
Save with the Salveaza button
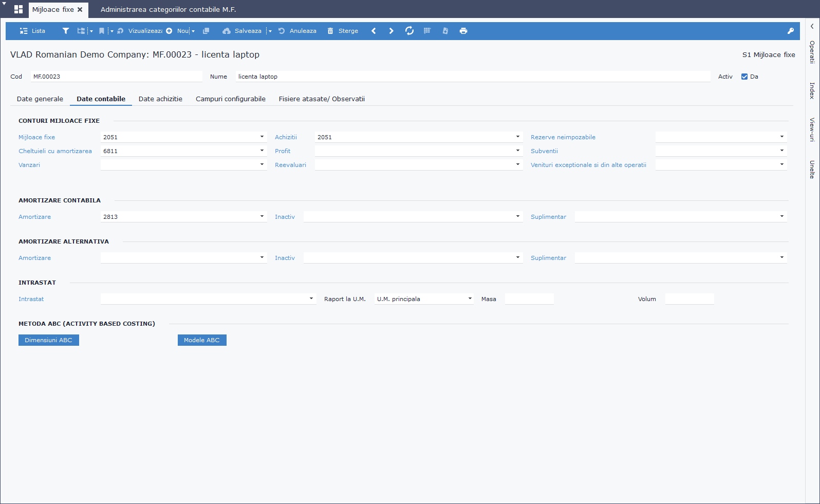pyautogui.click(x=242, y=31)
